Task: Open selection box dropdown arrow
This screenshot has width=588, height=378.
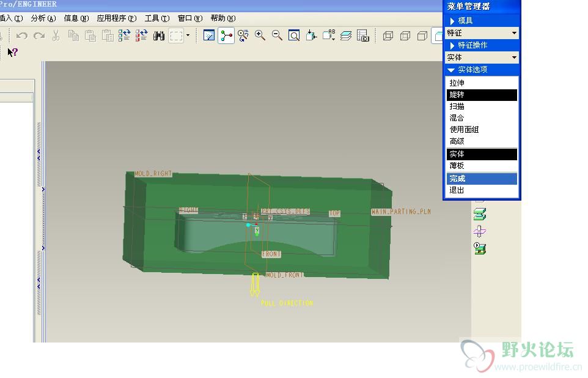Action: 188,35
